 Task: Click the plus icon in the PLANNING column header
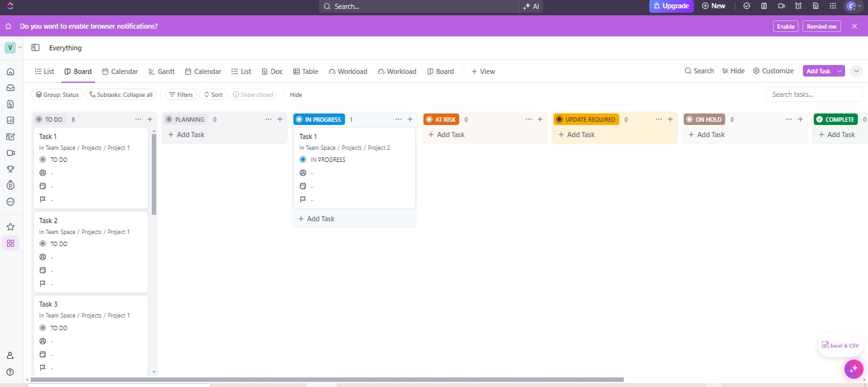coord(280,119)
